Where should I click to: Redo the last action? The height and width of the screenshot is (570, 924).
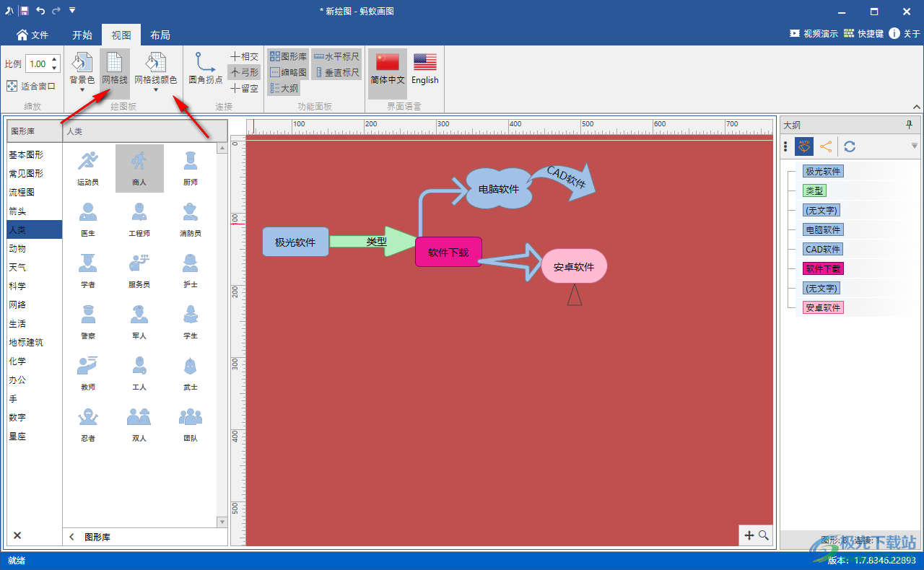[x=56, y=11]
